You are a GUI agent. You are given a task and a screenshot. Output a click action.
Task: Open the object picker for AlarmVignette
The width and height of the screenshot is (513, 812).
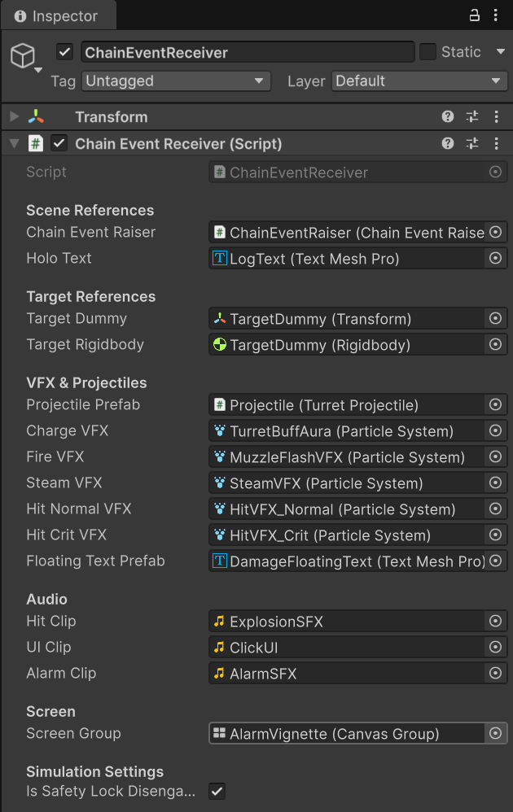coord(495,733)
